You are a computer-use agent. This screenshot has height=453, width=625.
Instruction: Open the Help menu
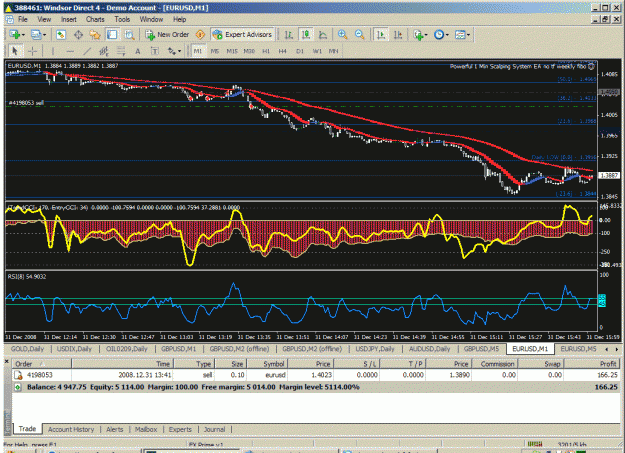179,19
